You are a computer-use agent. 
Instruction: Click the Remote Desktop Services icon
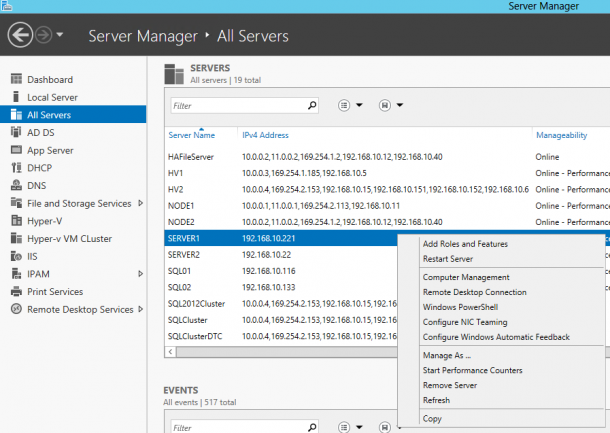pos(16,309)
